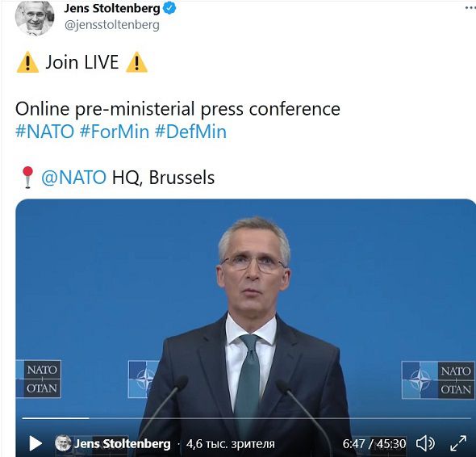Click the small avatar in video controls
The height and width of the screenshot is (457, 476).
(63, 443)
